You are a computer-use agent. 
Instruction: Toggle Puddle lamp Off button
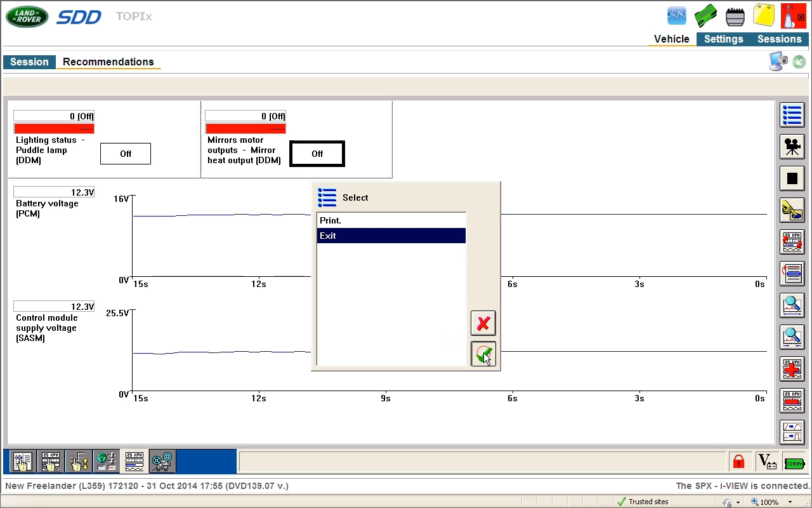pyautogui.click(x=126, y=154)
